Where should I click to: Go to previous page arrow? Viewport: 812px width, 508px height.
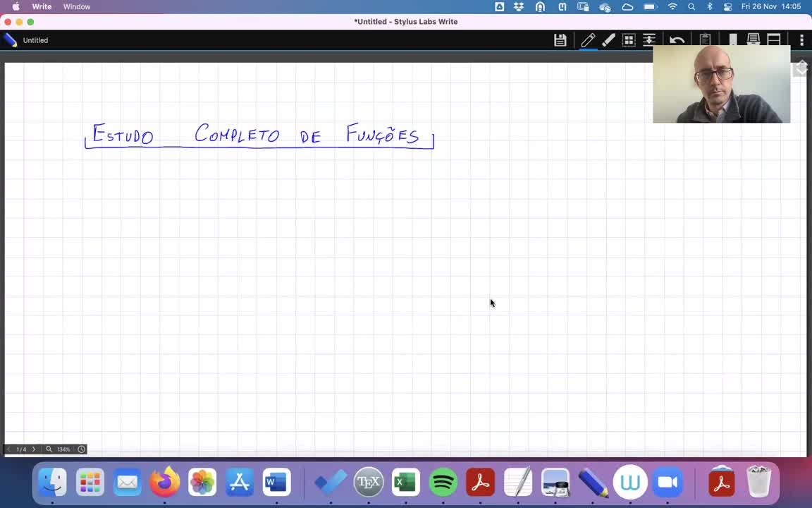pos(8,449)
